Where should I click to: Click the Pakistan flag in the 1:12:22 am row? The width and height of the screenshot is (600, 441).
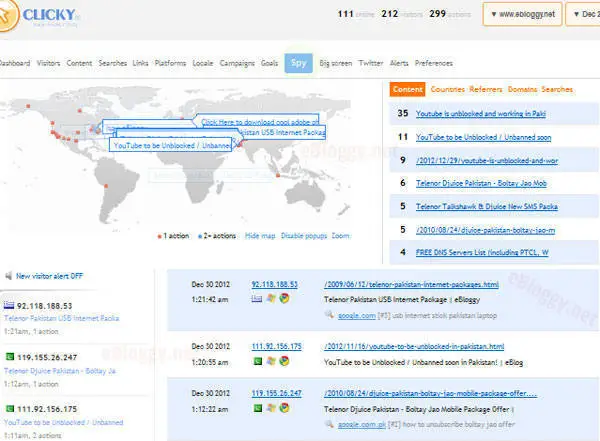coord(258,408)
